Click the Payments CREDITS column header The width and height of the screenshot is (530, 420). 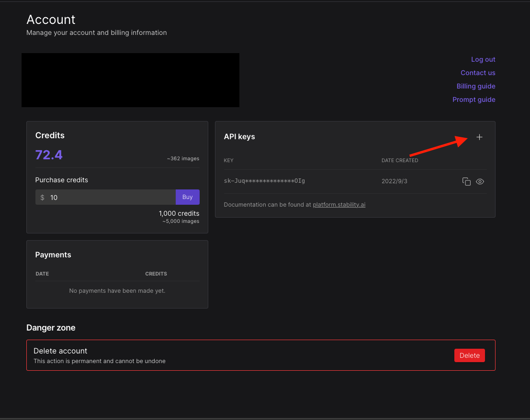coord(156,274)
